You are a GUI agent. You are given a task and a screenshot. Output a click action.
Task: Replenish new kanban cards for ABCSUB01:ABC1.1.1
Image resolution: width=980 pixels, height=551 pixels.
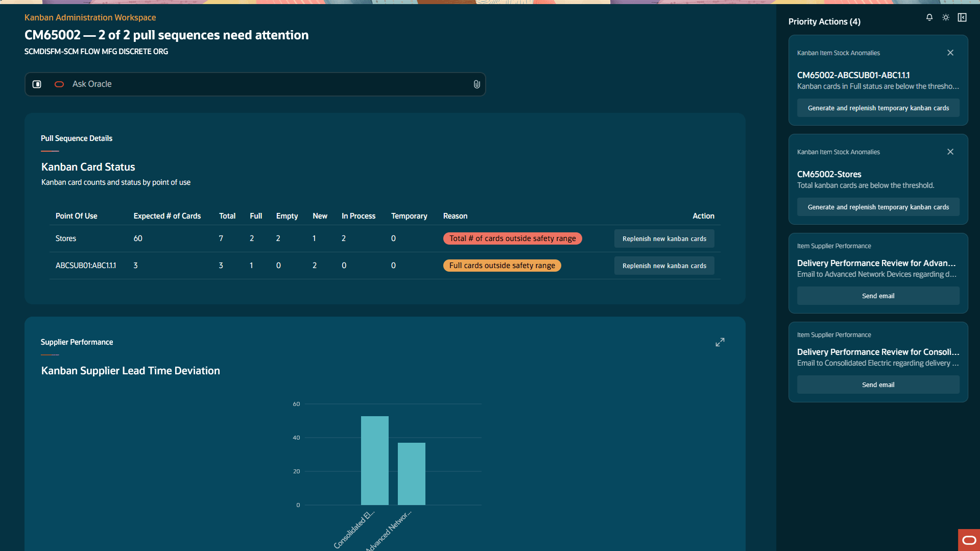pyautogui.click(x=664, y=266)
